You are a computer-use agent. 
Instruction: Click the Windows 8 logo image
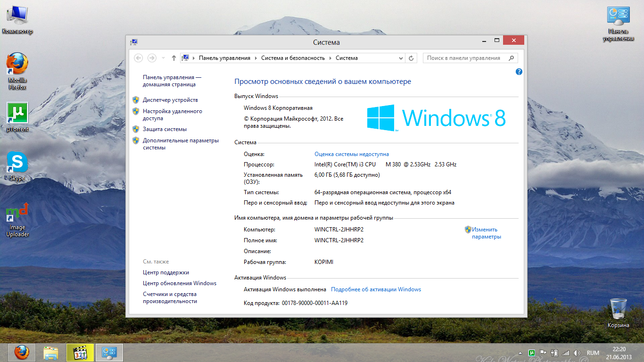tap(437, 118)
